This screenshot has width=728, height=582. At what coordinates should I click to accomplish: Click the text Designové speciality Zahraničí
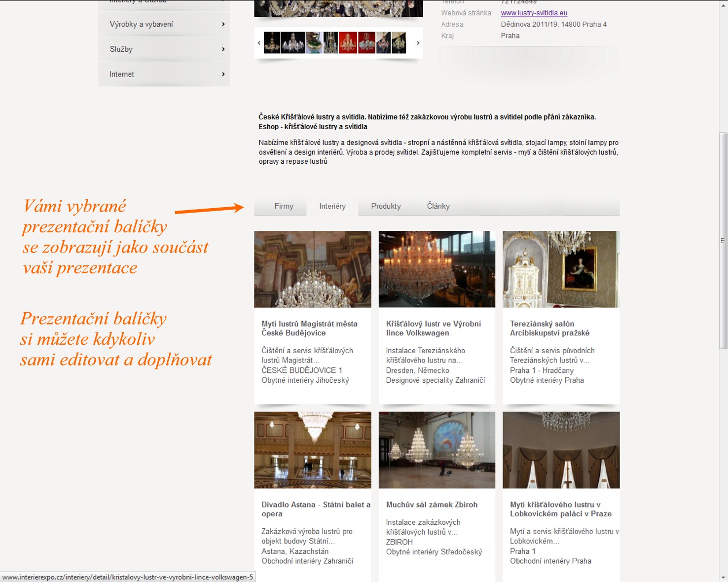pyautogui.click(x=436, y=380)
